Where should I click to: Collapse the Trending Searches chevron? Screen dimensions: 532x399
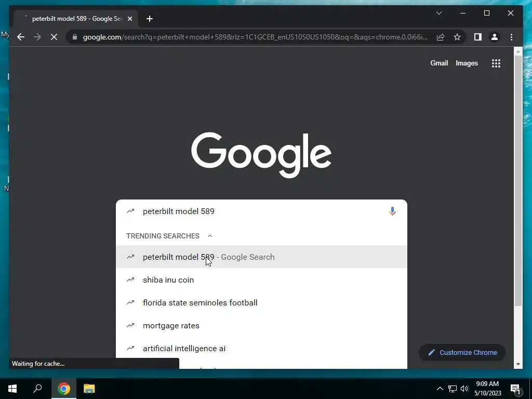pyautogui.click(x=210, y=236)
